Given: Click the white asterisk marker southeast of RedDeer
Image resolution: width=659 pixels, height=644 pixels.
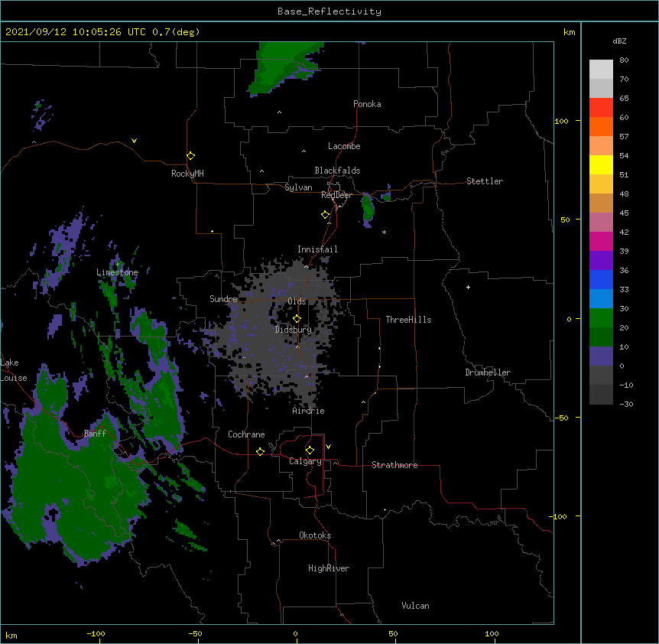Looking at the screenshot, I should click(384, 232).
